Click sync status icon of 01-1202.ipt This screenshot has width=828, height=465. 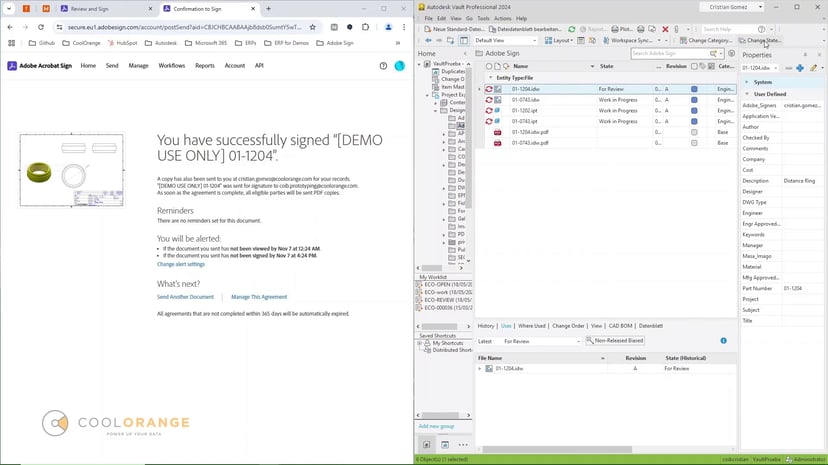tap(489, 110)
